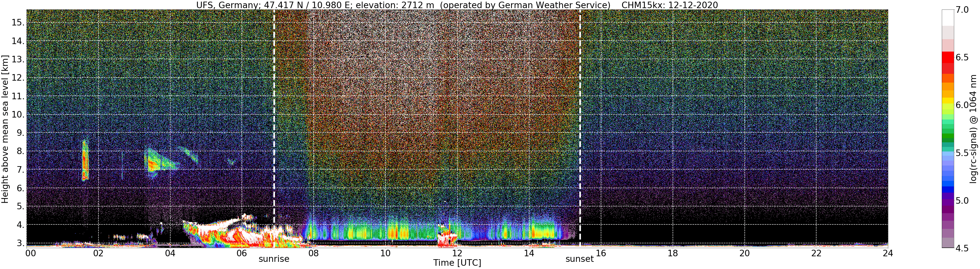The height and width of the screenshot is (269, 980).
Task: Click the x-axis label 'Time [UTC]'
Action: pos(457,263)
